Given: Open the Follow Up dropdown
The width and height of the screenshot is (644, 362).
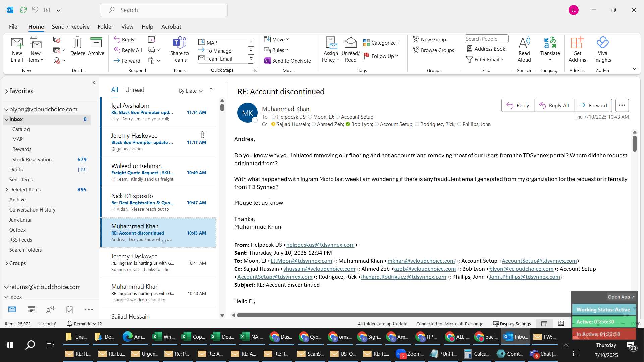Looking at the screenshot, I should point(381,56).
